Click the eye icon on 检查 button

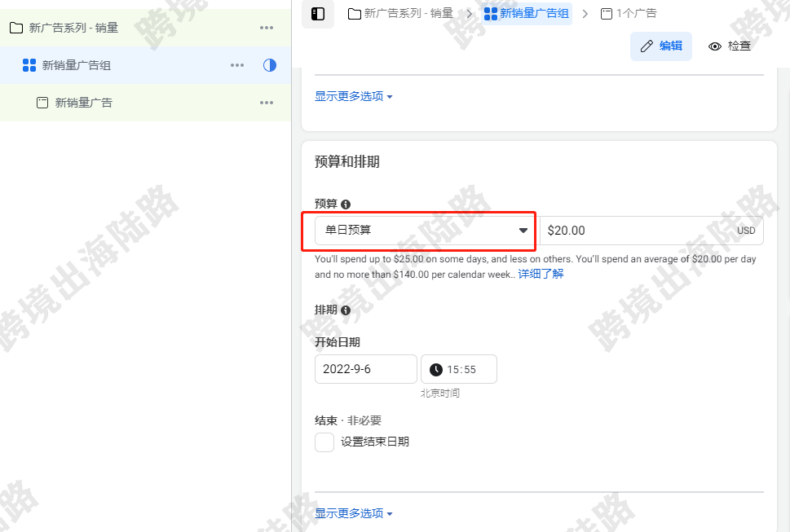click(x=714, y=46)
